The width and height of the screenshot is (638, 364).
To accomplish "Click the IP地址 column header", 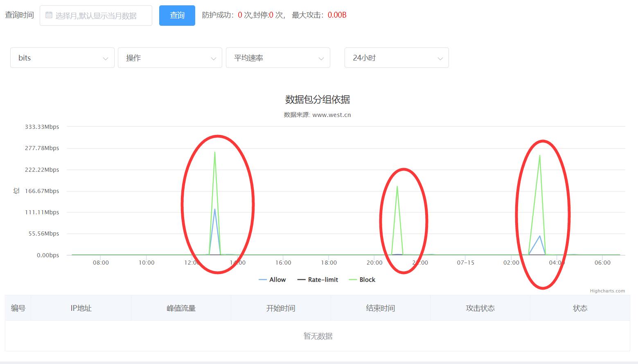I will point(81,308).
